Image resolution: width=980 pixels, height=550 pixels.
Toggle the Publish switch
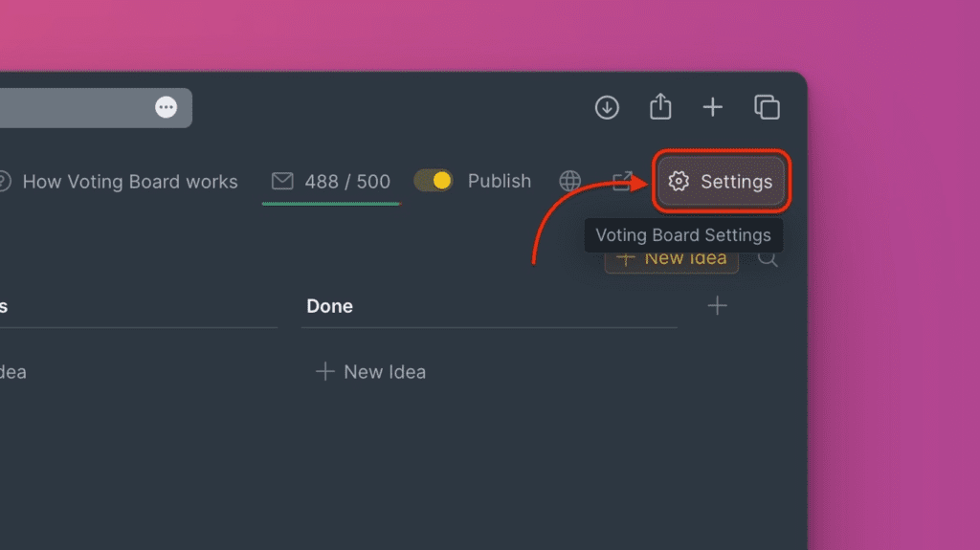click(x=434, y=181)
